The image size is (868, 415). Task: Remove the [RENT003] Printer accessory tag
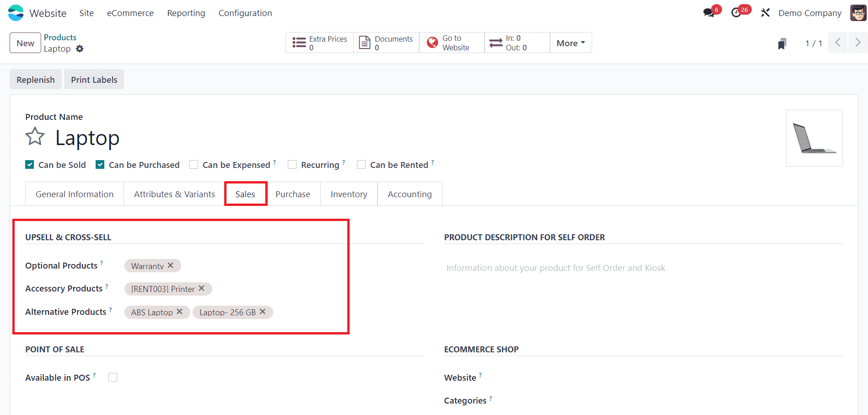tap(202, 288)
